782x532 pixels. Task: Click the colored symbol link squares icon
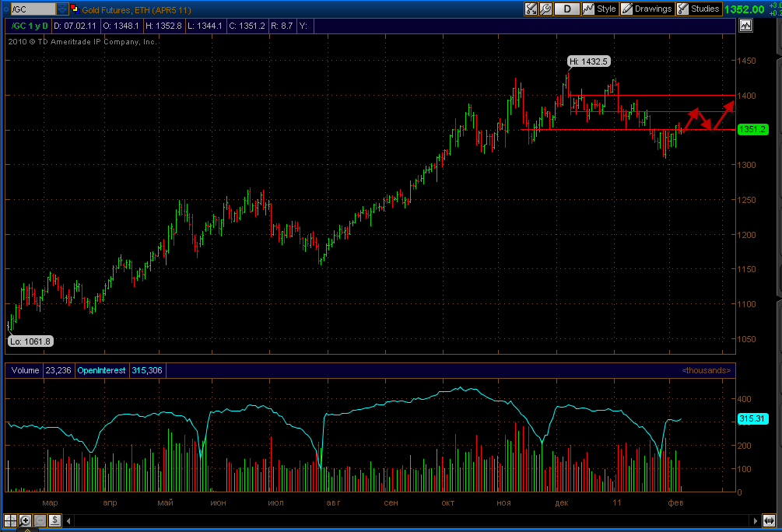[75, 9]
